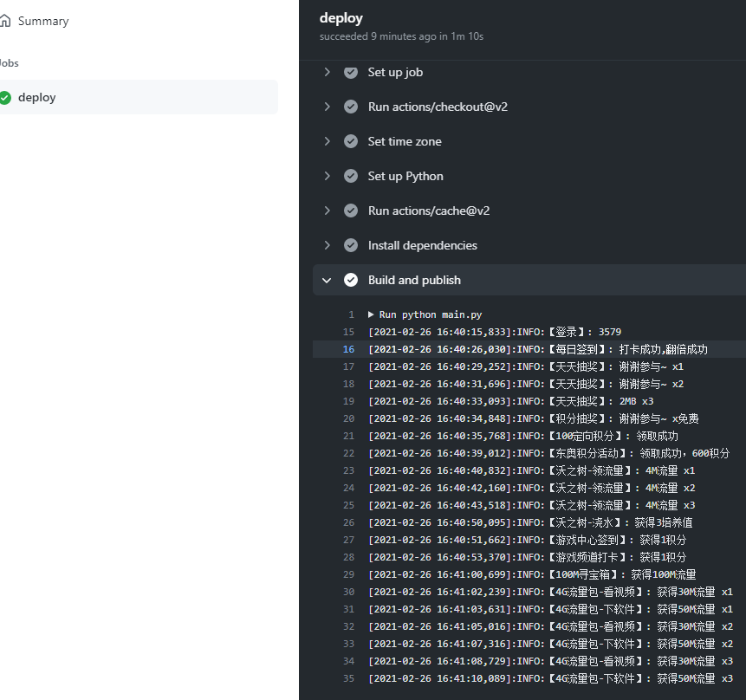Expand the Set up job step
Viewport: 746px width, 700px height.
pos(328,73)
